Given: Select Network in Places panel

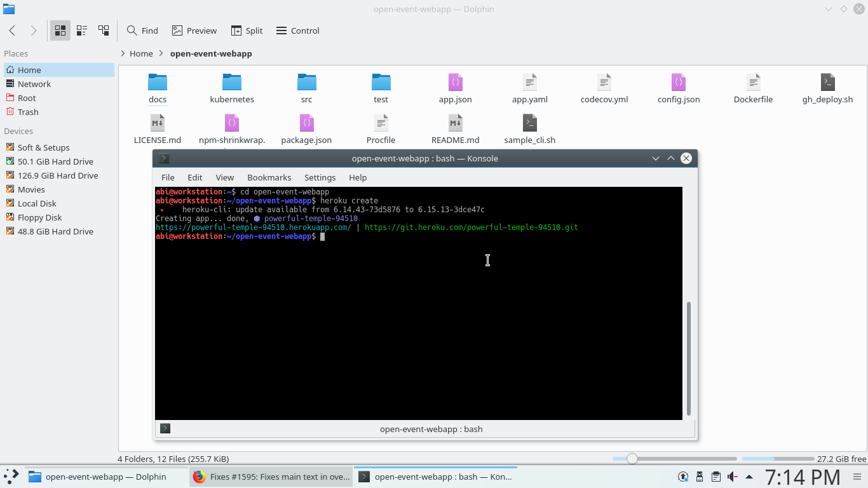Looking at the screenshot, I should [59, 84].
